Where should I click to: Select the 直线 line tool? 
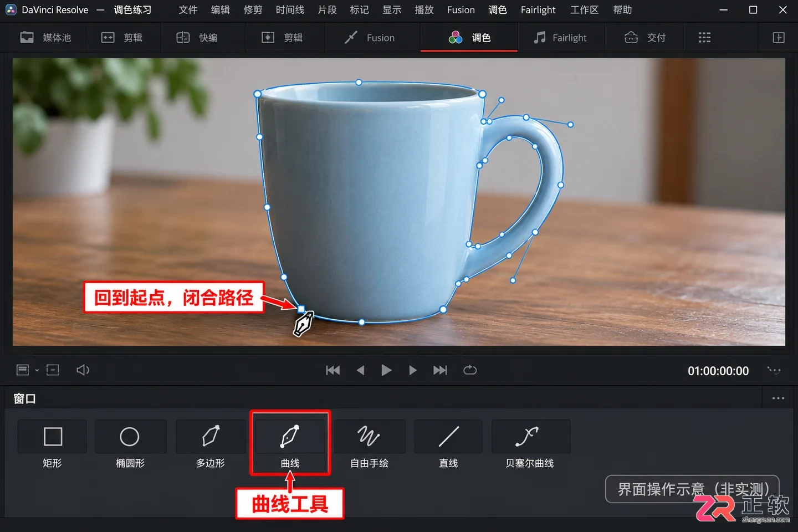tap(448, 445)
